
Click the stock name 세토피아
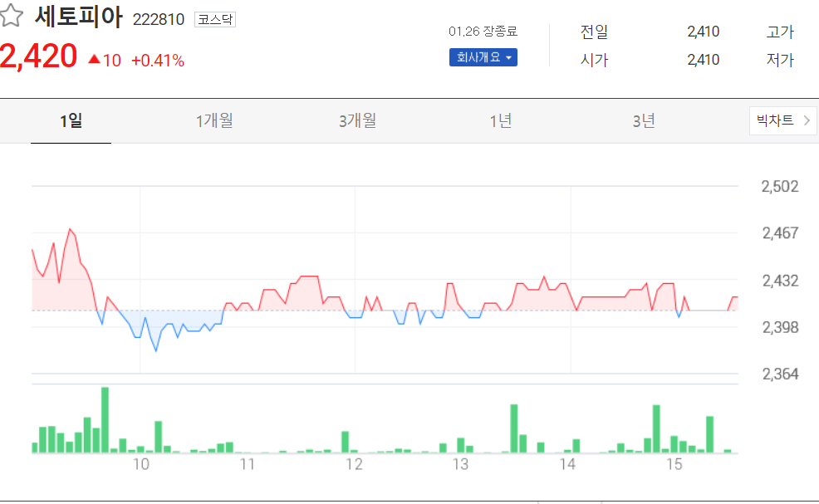79,16
